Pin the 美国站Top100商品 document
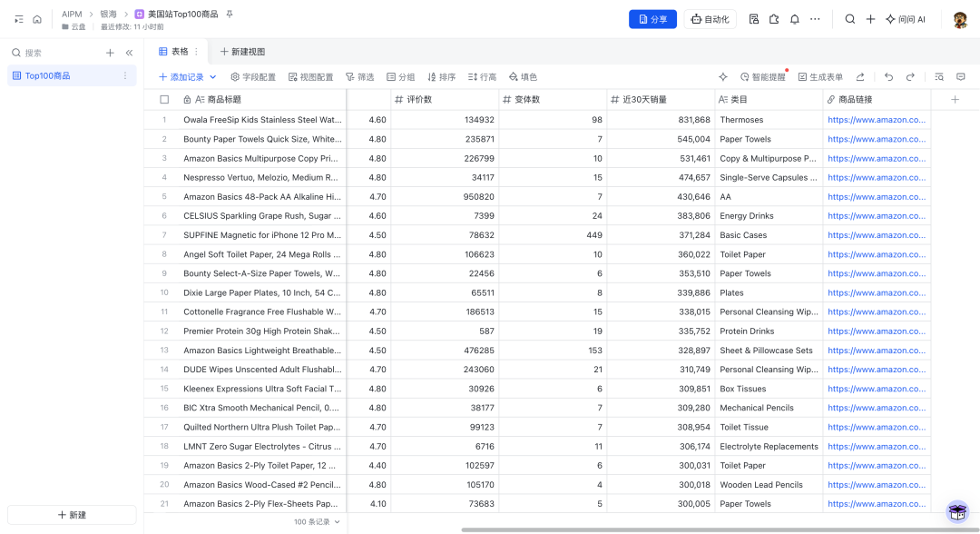The height and width of the screenshot is (534, 980). 230,14
